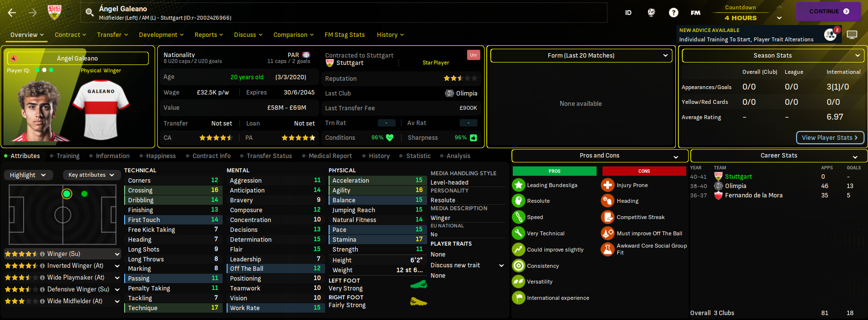
Task: Click the FM menu icon
Action: click(696, 13)
